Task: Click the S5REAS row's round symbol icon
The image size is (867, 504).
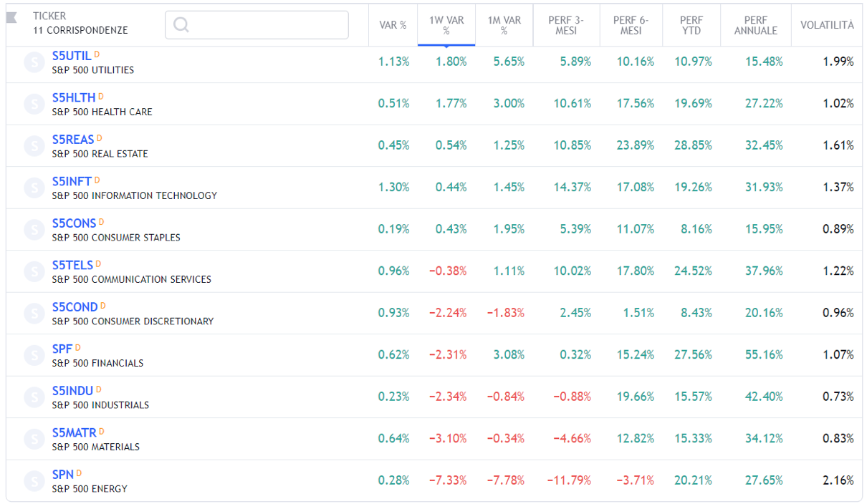Action: coord(34,146)
